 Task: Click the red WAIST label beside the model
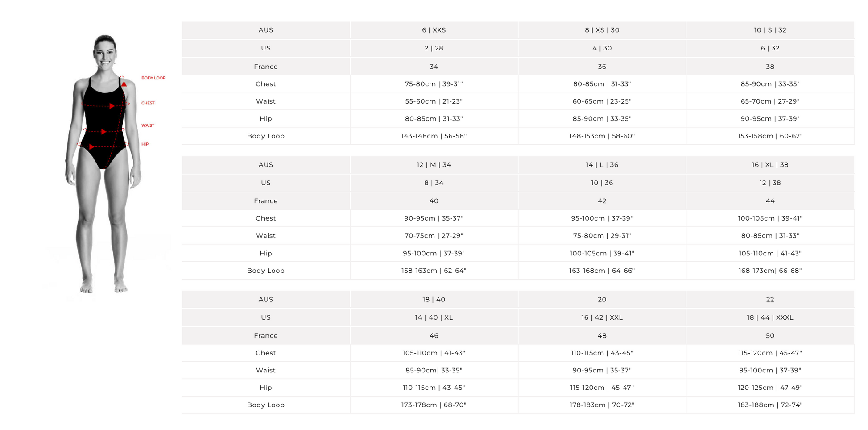coord(148,125)
